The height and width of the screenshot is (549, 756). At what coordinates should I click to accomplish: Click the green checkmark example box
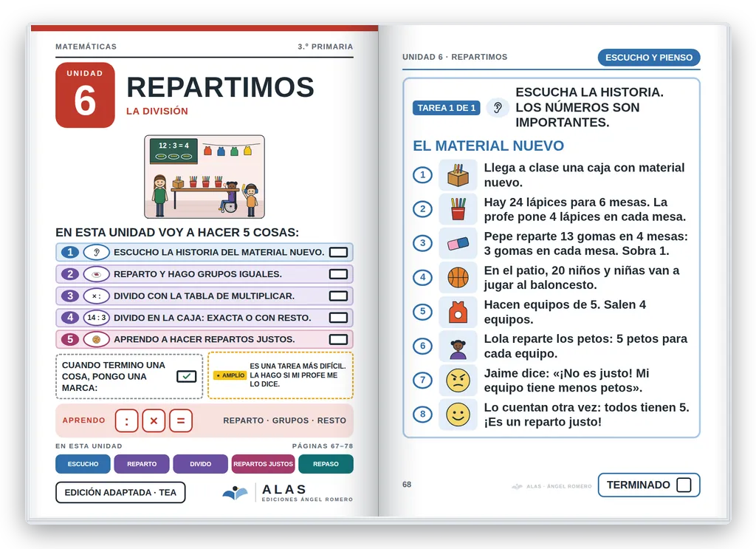point(186,376)
